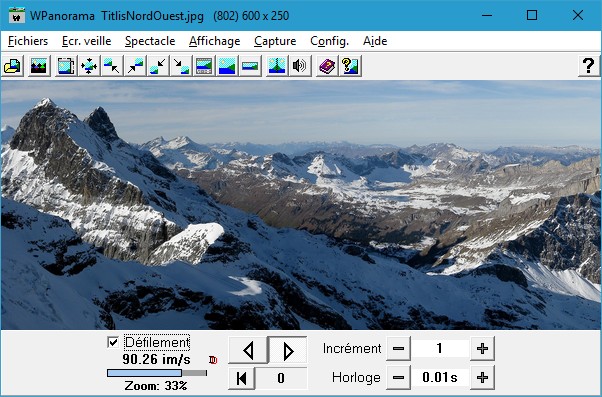The height and width of the screenshot is (397, 602).
Task: Open the purple help book icon
Action: [x=327, y=66]
